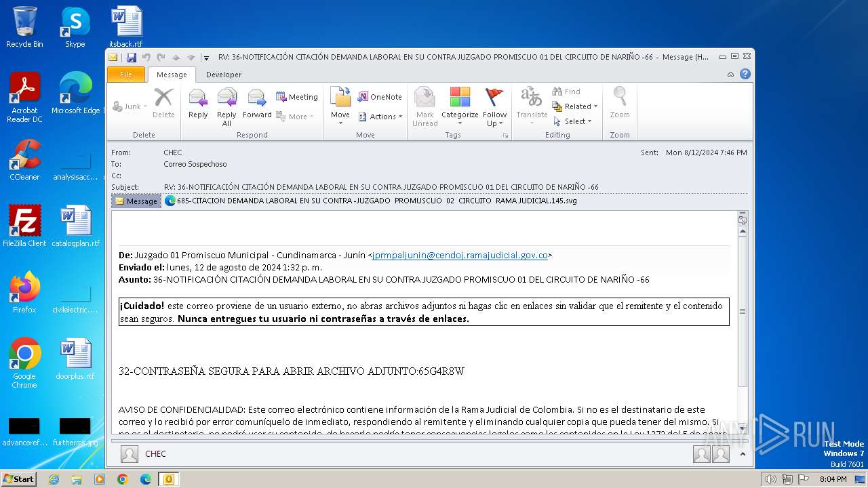Open Skype desktop shortcut
This screenshot has height=488, width=868.
click(75, 27)
